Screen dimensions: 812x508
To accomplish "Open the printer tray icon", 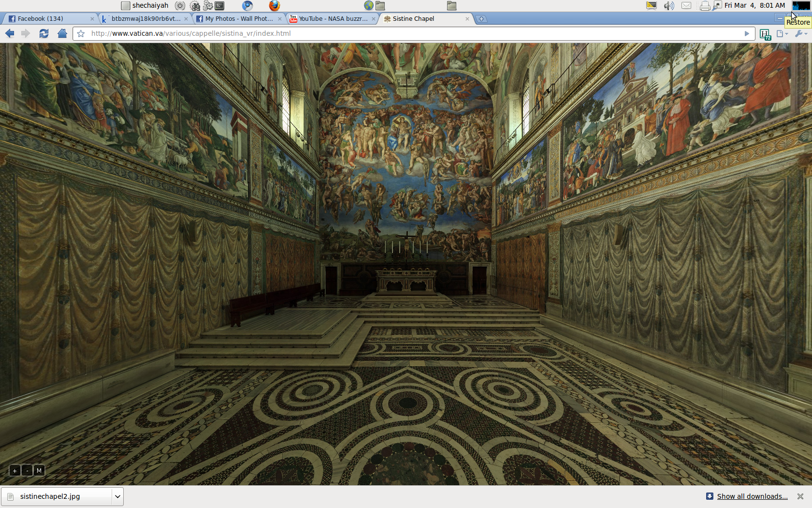I will coord(705,6).
